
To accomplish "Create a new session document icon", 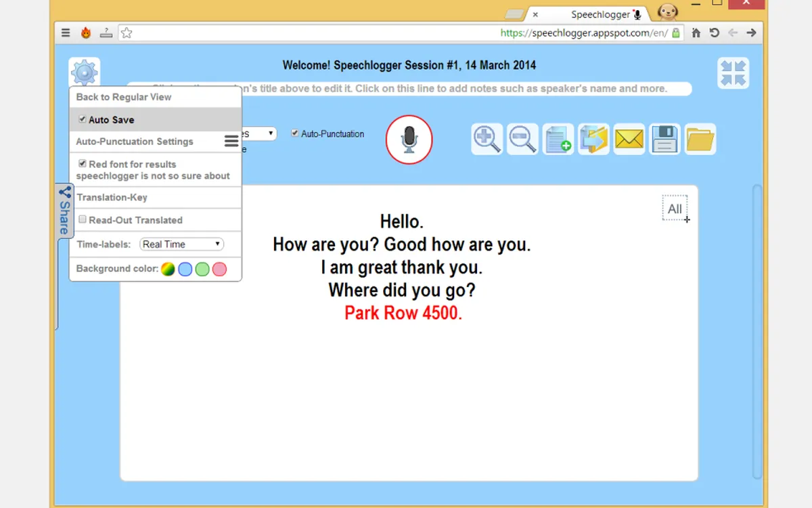I will 558,140.
